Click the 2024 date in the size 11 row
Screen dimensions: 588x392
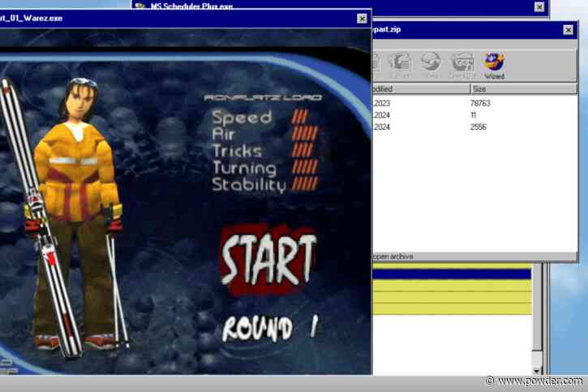click(x=382, y=115)
